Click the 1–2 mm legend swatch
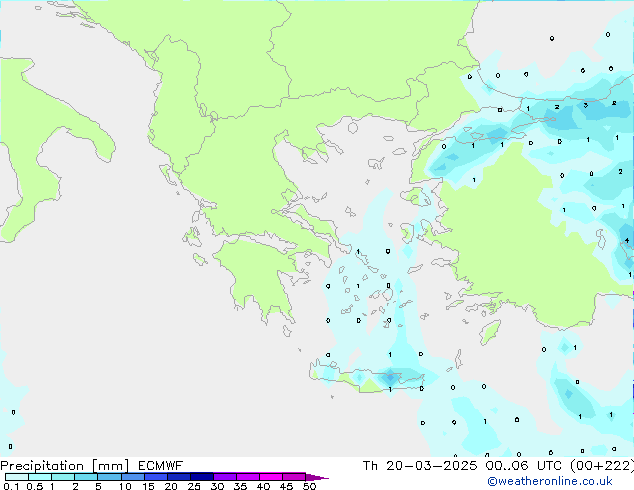634x490 pixels. (63, 477)
